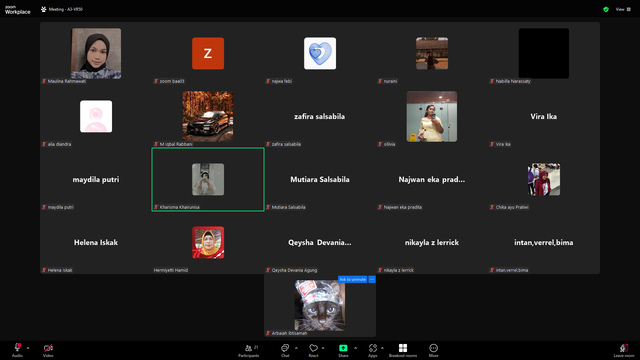640x360 pixels.
Task: Click the muted mic icon beside M iqbal Rabbani
Action: pyautogui.click(x=156, y=144)
